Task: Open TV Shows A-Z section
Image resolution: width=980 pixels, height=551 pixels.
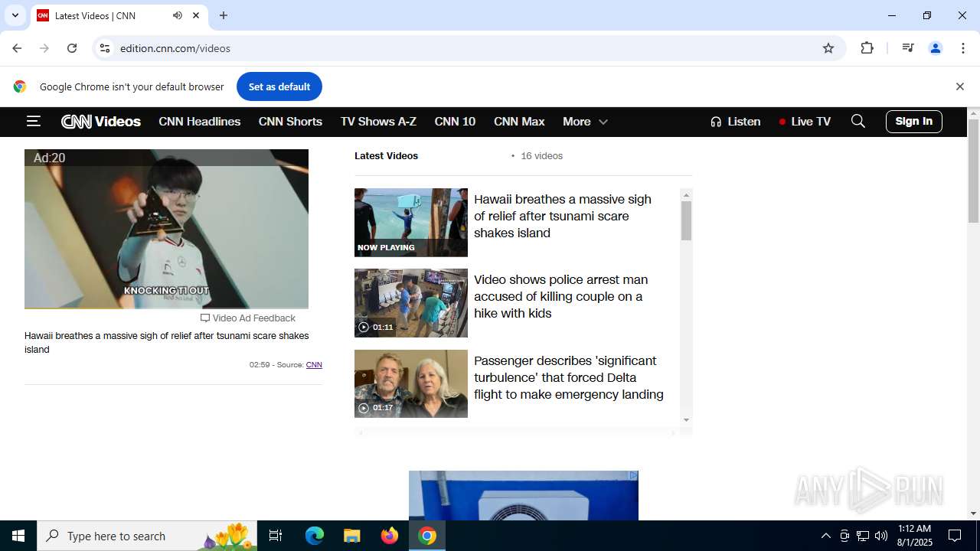Action: (x=378, y=122)
